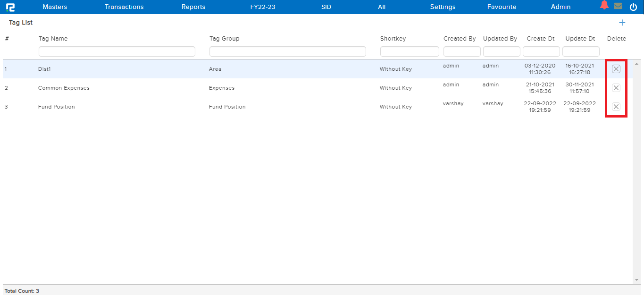Focus the Tag Group filter field
The width and height of the screenshot is (644, 295).
point(287,51)
